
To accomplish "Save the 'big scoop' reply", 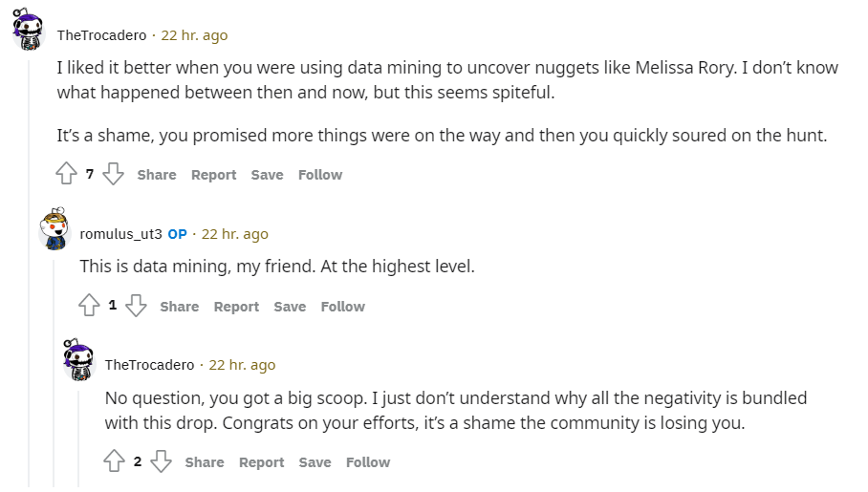I will (x=315, y=462).
